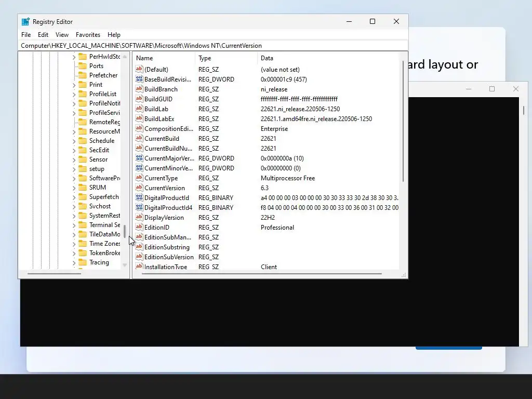This screenshot has height=399, width=532.
Task: Sort values by the Data column header
Action: coord(328,58)
